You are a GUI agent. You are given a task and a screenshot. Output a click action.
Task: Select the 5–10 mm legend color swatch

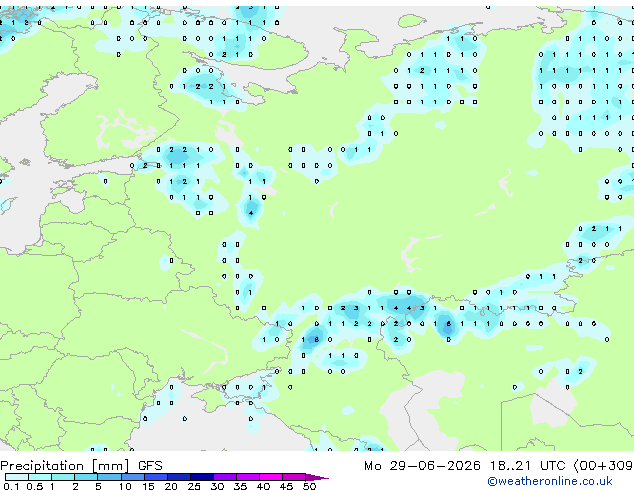click(109, 477)
